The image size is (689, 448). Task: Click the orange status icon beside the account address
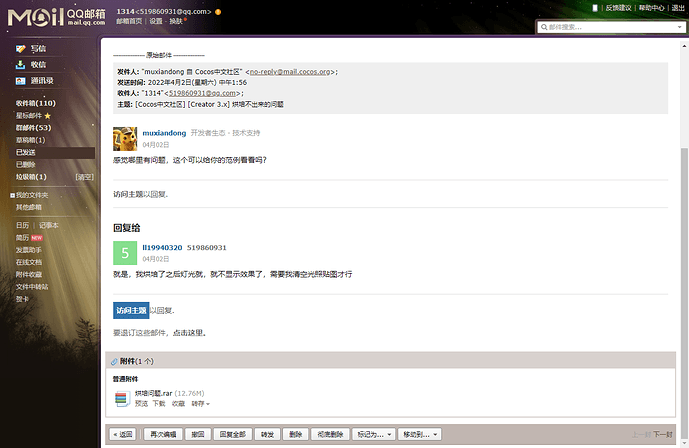click(x=218, y=12)
